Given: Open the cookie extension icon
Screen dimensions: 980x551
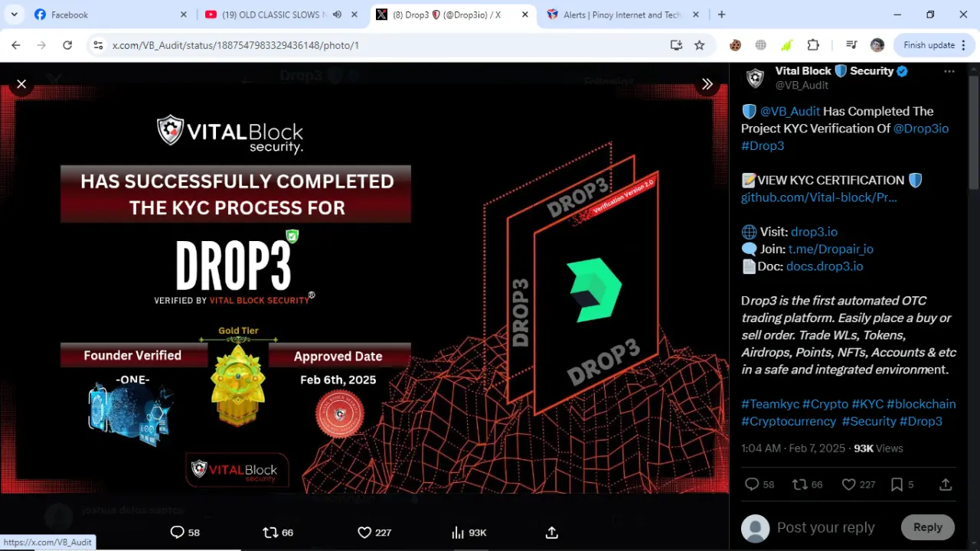Looking at the screenshot, I should tap(735, 45).
